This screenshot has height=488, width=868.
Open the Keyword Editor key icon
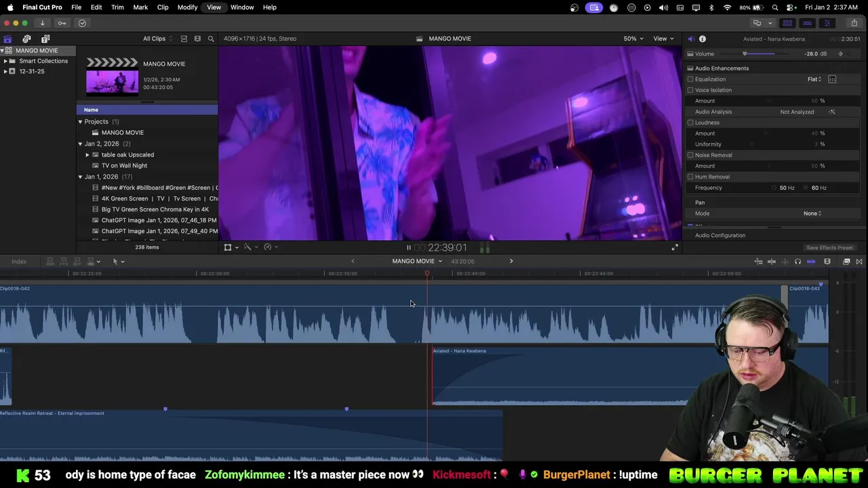(62, 23)
